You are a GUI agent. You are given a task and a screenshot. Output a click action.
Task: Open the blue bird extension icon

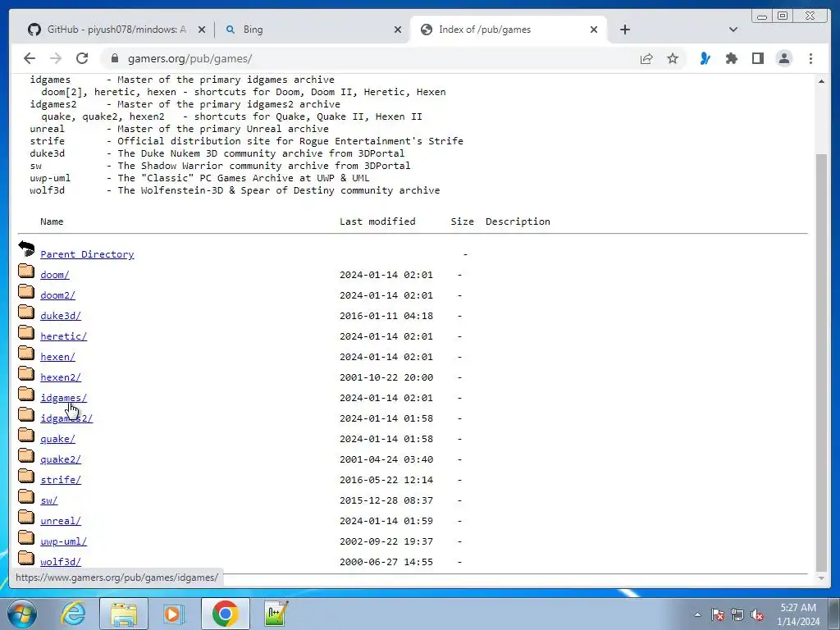(x=705, y=58)
